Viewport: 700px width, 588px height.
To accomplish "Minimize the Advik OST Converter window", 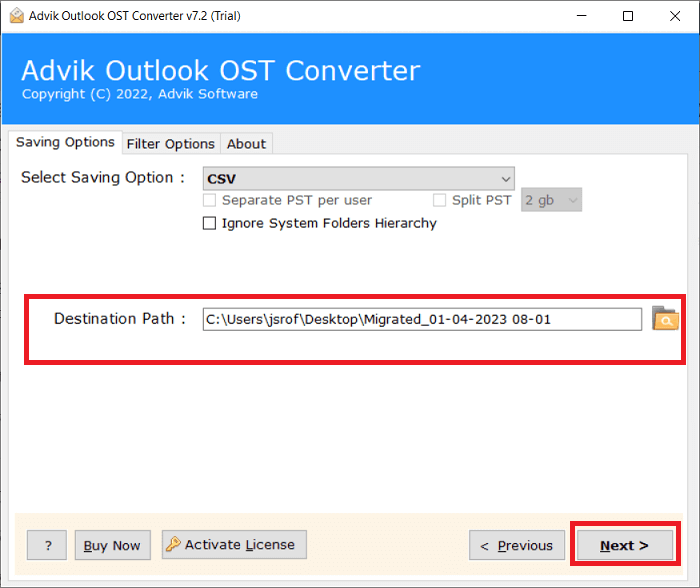I will (x=581, y=16).
